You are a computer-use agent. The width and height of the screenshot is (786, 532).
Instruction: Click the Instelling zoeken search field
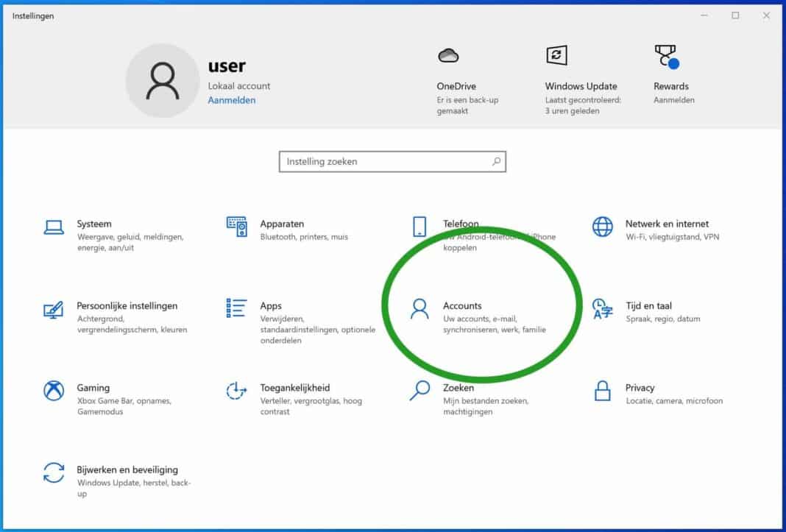(383, 162)
